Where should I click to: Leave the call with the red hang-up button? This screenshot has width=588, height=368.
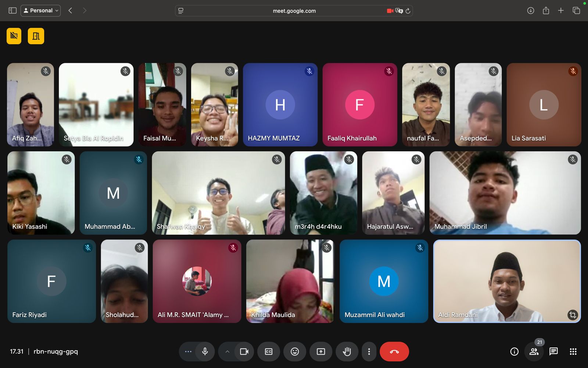[394, 351]
